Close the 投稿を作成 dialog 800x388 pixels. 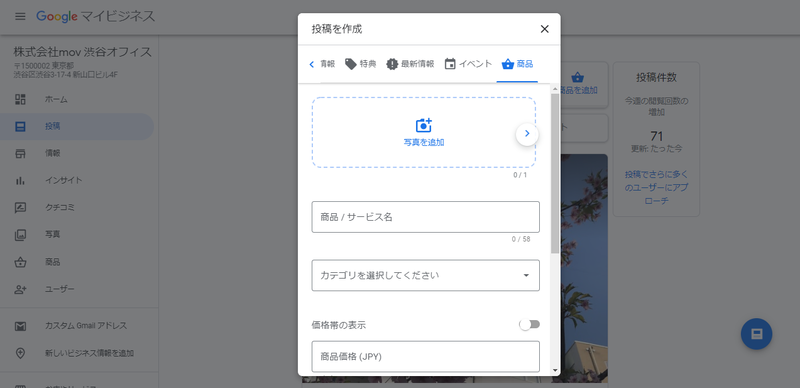[x=544, y=29]
